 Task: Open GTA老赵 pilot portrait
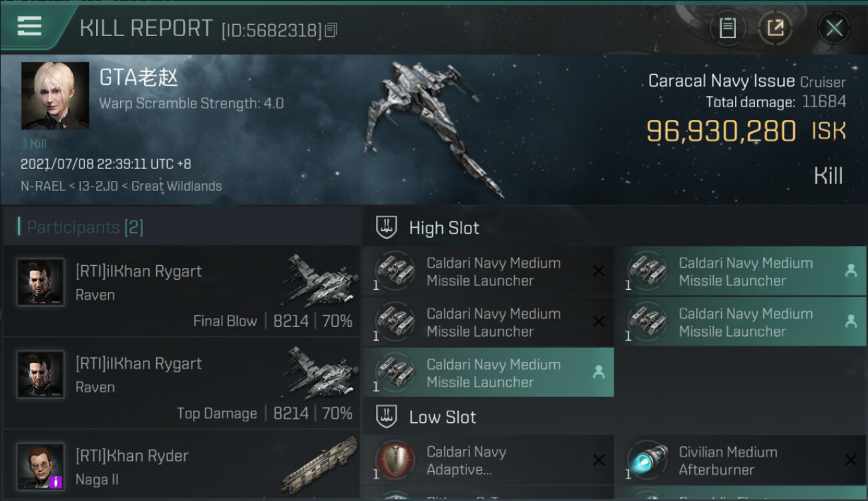point(55,96)
